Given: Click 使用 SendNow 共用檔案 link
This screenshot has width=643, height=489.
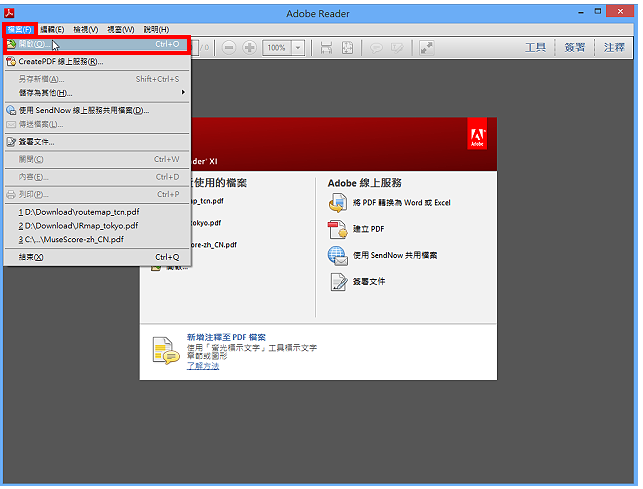Looking at the screenshot, I should click(395, 255).
